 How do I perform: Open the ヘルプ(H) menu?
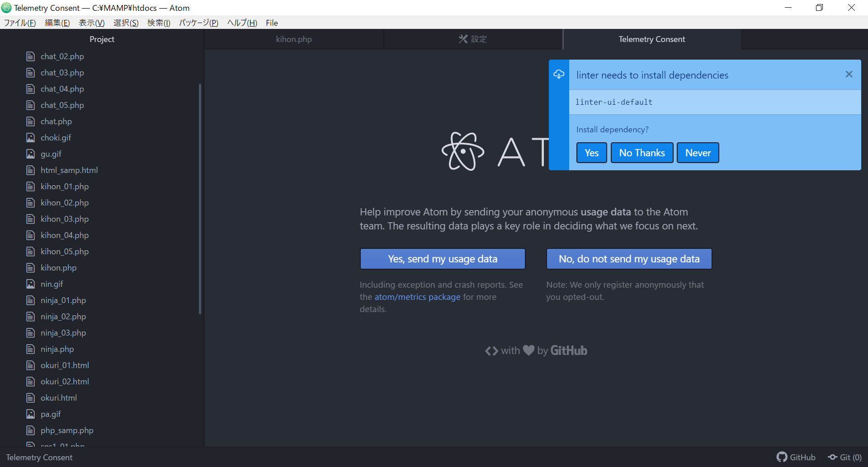(x=242, y=23)
